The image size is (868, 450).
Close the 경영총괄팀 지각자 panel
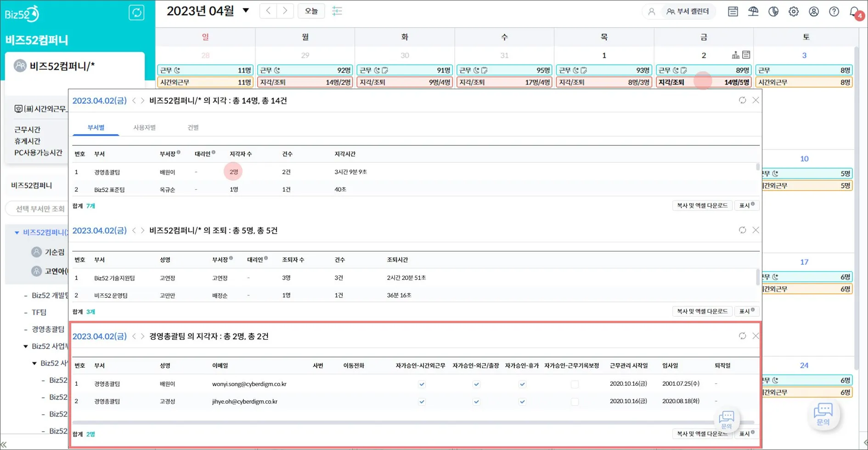(x=756, y=336)
